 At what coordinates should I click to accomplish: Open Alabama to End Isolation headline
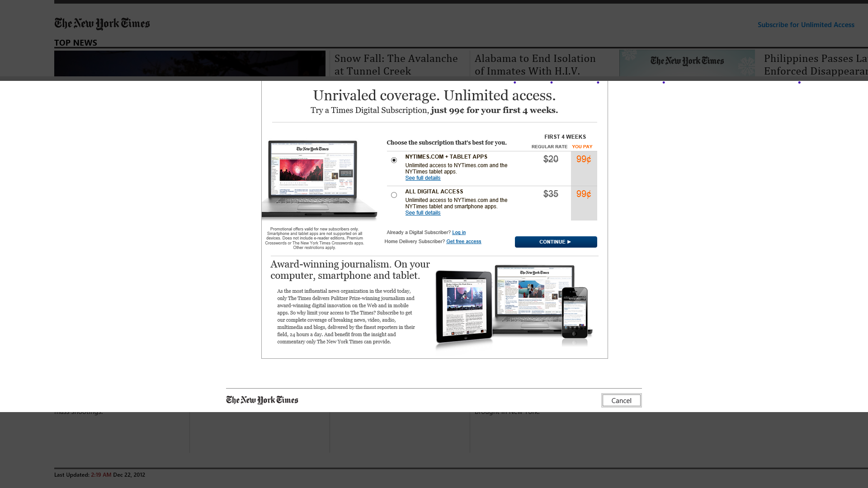coord(535,65)
